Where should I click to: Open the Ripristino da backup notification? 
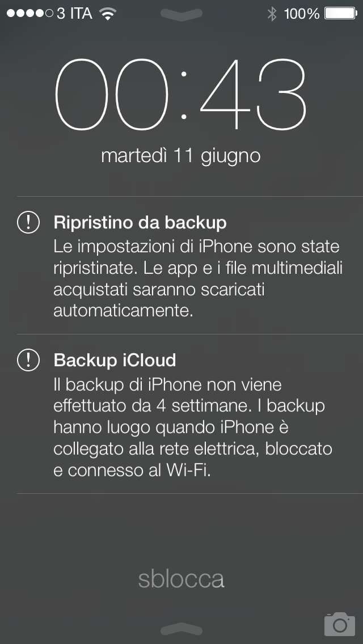[x=190, y=265]
